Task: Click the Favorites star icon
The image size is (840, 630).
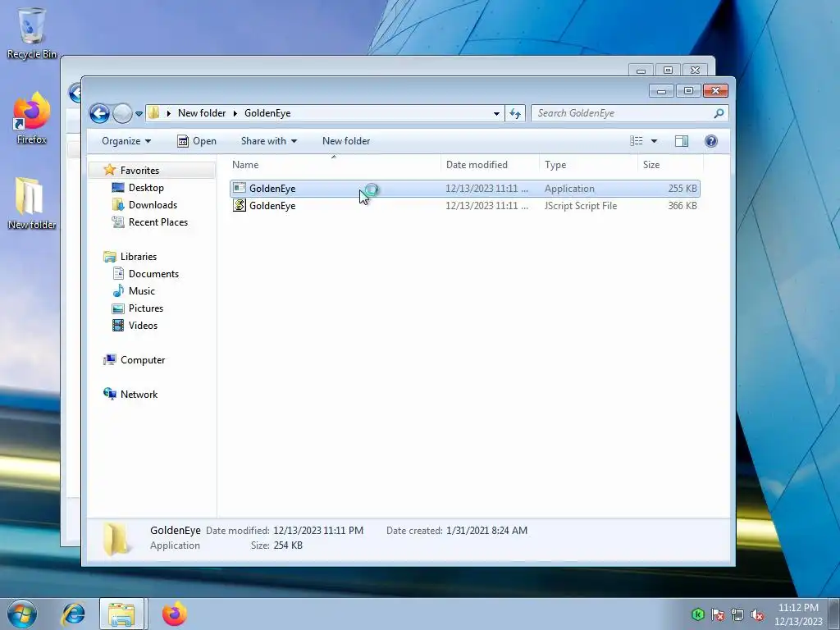Action: (110, 170)
